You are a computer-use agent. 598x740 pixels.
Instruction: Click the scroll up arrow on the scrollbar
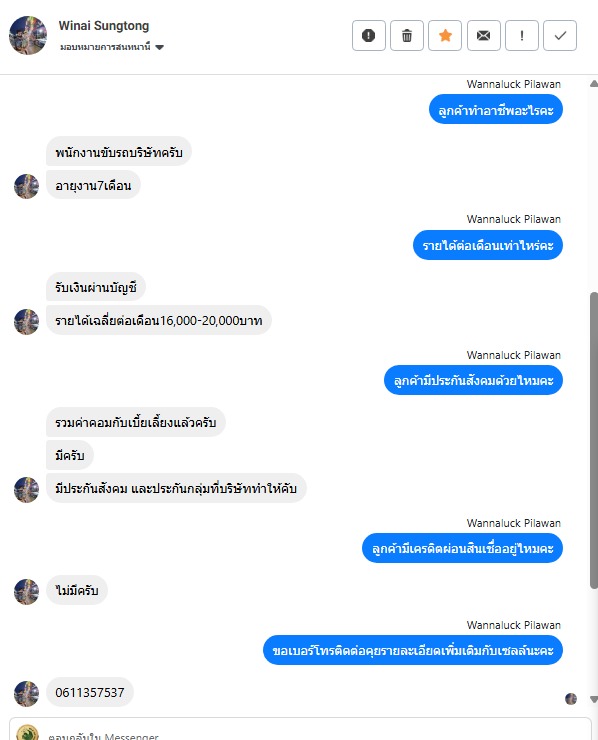pyautogui.click(x=594, y=84)
